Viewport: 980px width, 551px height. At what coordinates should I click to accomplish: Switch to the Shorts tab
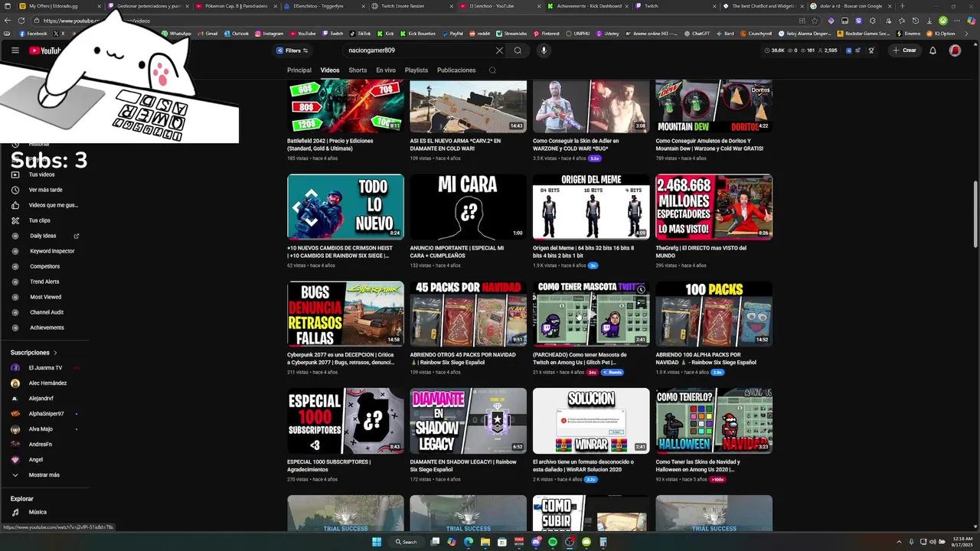tap(358, 70)
